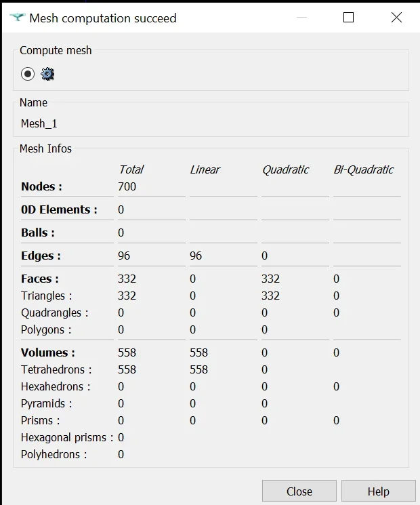Select the Linear column header
420x505 pixels.
coord(205,169)
